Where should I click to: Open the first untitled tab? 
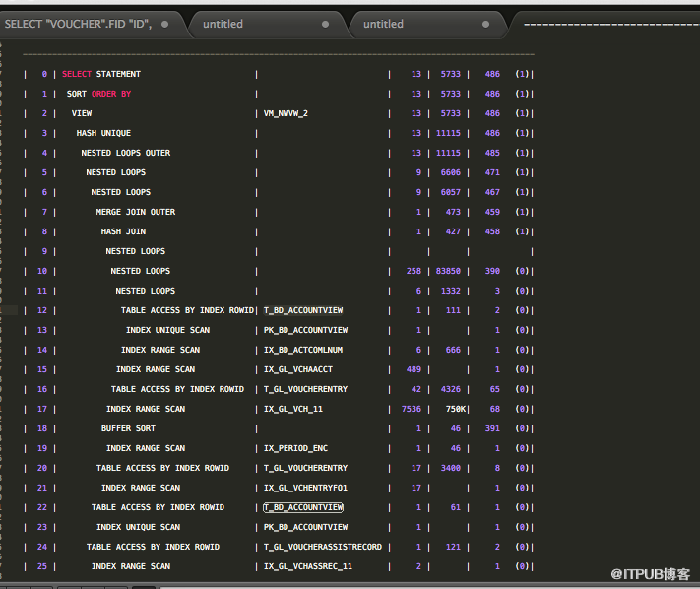tap(223, 24)
